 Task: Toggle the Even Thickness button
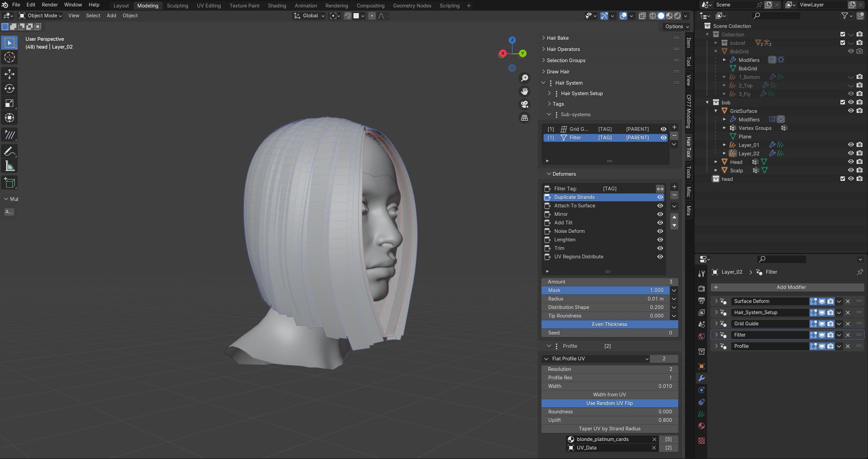pos(609,324)
